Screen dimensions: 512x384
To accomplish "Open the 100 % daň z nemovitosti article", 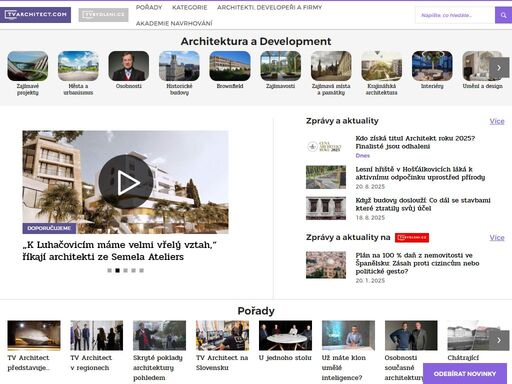I will coord(417,263).
